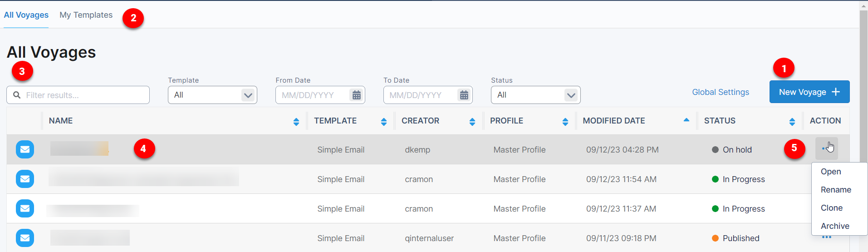Viewport: 868px width, 252px height.
Task: Click the email icon in the 11:54 AM row
Action: coord(25,179)
